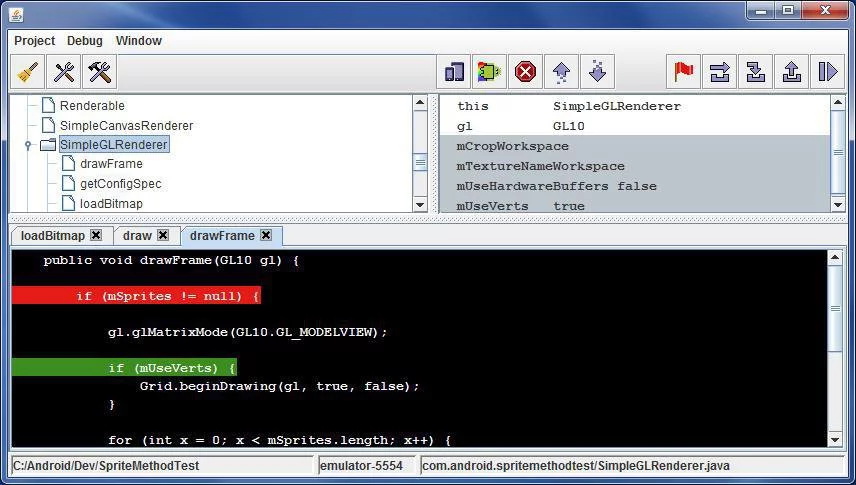Click the 'for (int x = 0' line
Image resolution: width=856 pixels, height=485 pixels.
click(x=280, y=440)
